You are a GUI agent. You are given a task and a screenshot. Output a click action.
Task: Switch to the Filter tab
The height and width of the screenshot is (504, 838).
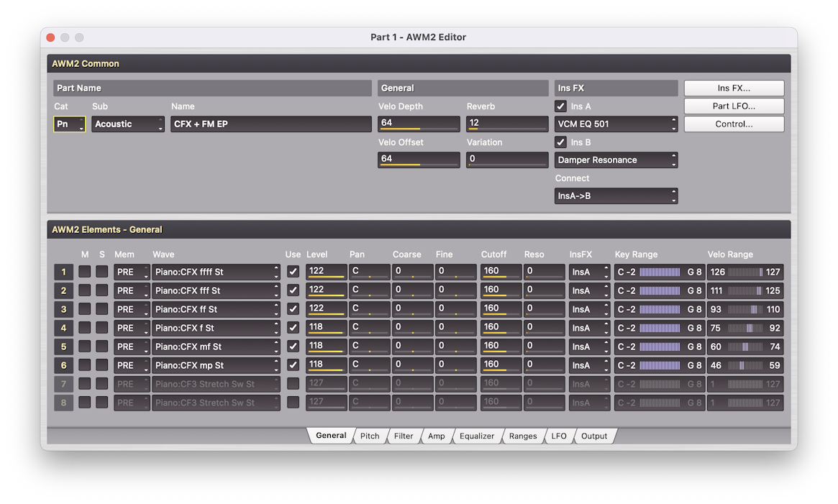pos(404,436)
